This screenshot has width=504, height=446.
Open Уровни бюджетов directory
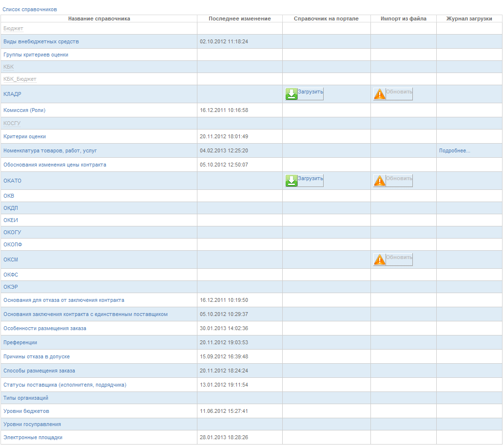tap(26, 411)
